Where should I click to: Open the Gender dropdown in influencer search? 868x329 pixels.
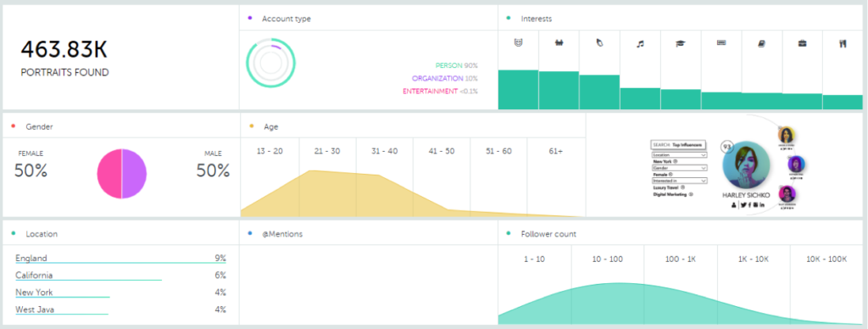tap(679, 168)
